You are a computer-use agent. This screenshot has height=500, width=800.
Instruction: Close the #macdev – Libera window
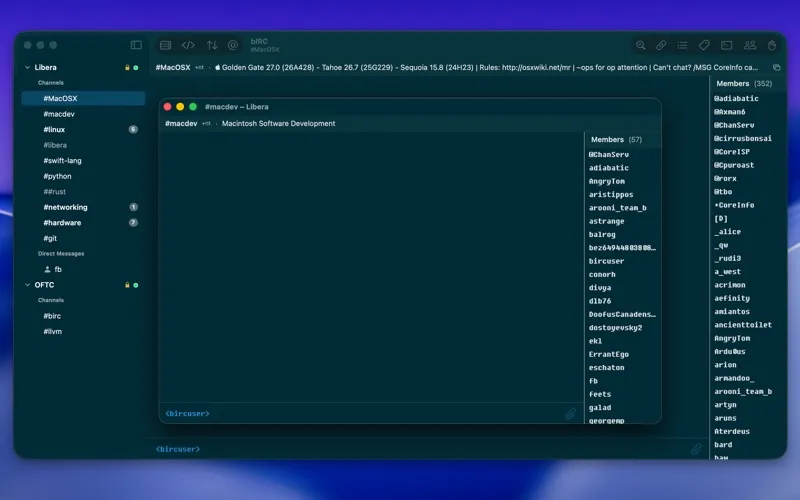167,107
